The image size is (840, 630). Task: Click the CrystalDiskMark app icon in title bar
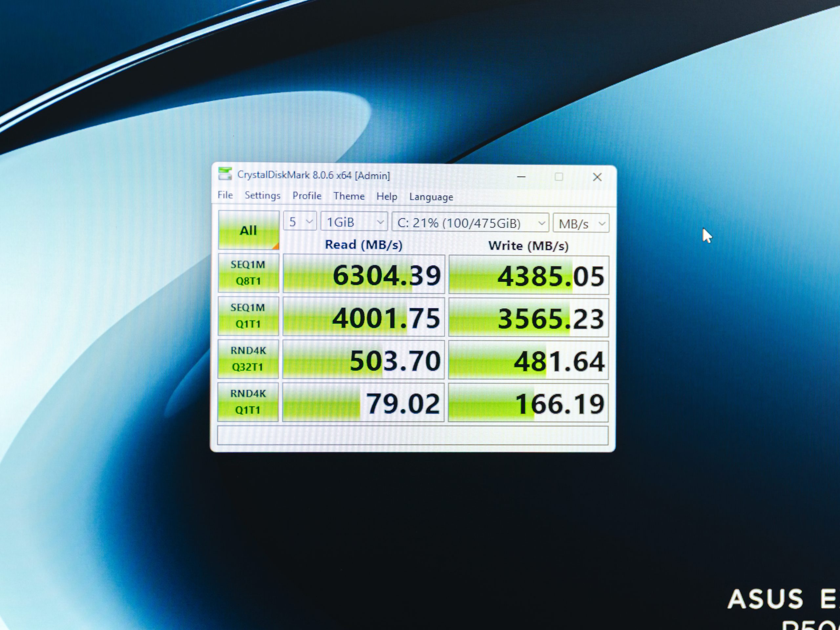point(225,174)
